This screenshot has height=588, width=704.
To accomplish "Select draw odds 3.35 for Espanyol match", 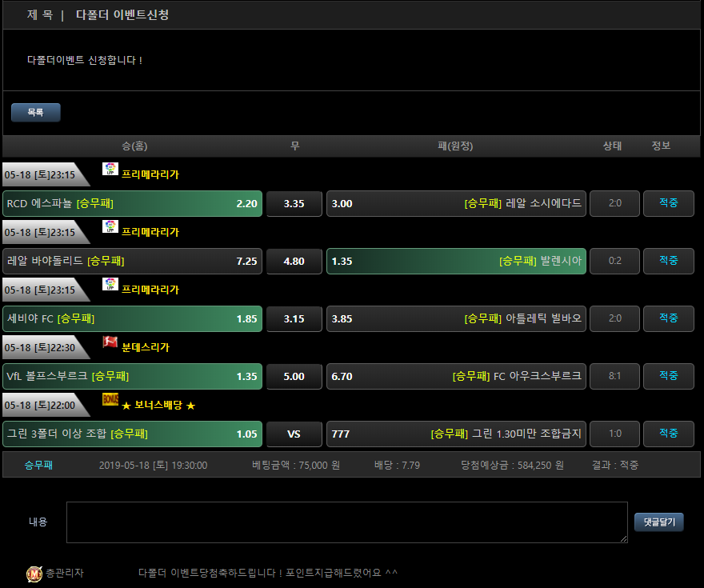I will click(x=294, y=204).
